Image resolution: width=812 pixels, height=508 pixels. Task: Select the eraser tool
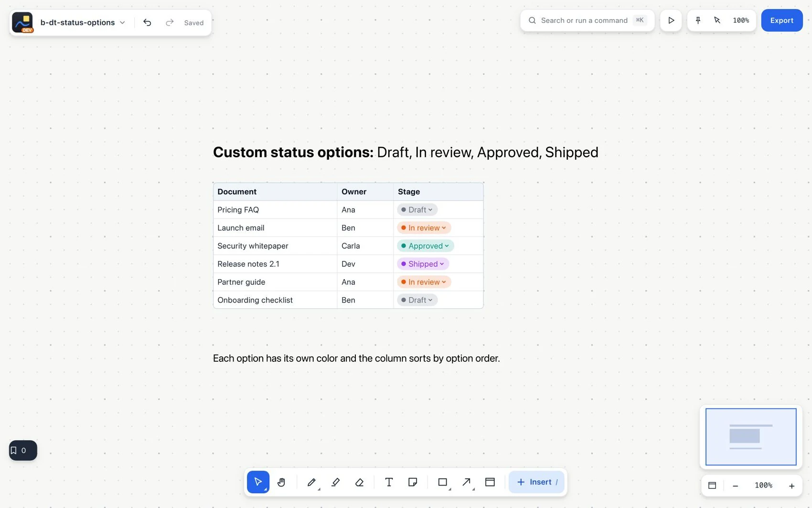[x=360, y=482]
